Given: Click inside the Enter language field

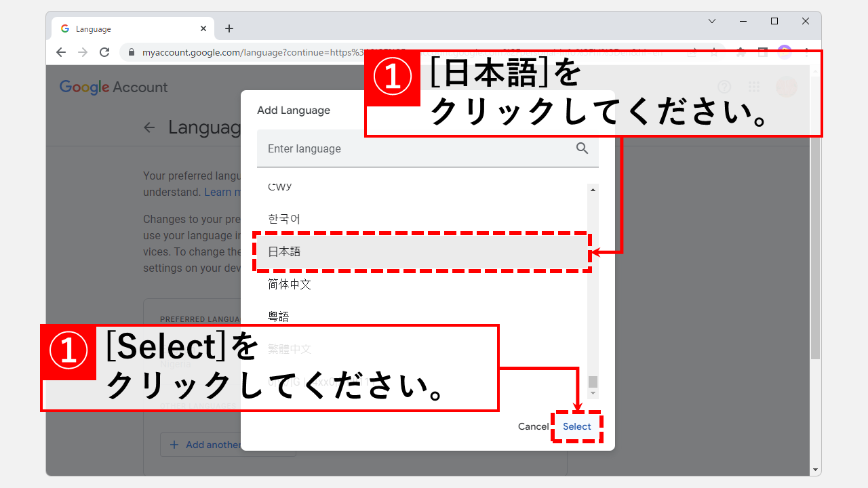Looking at the screenshot, I should [373, 148].
